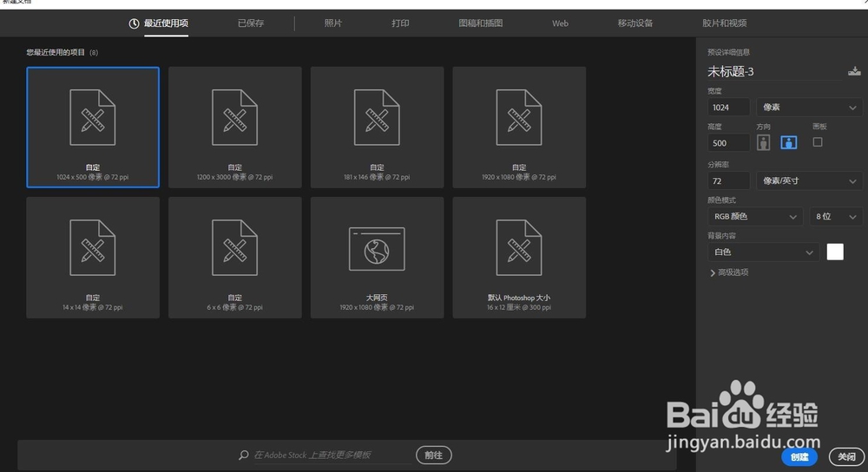
Task: Open the 白色 background contents dropdown
Action: pos(763,252)
